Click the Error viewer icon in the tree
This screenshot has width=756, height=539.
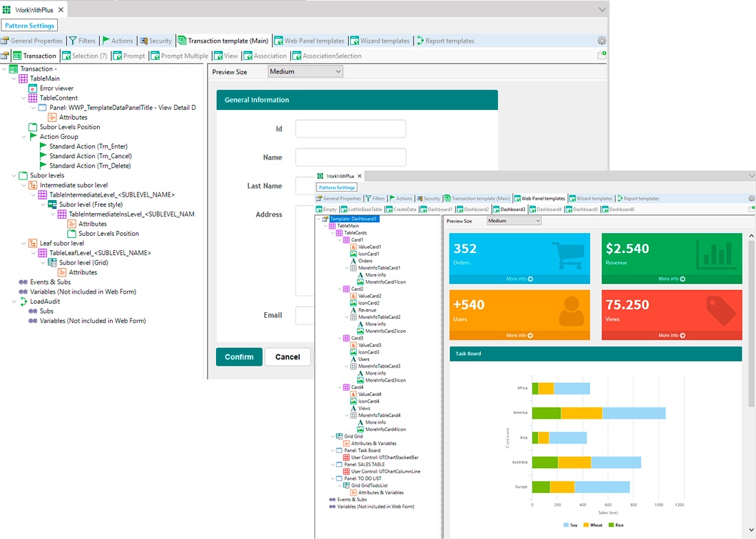[32, 89]
